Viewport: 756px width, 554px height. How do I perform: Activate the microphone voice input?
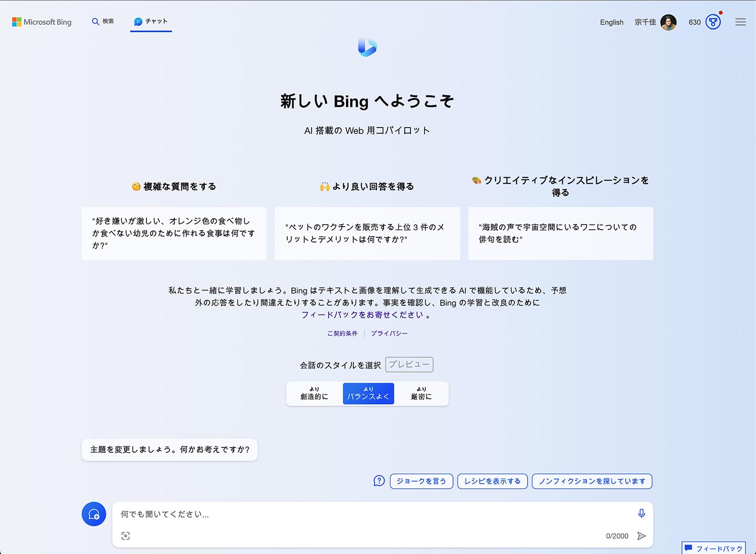(642, 514)
